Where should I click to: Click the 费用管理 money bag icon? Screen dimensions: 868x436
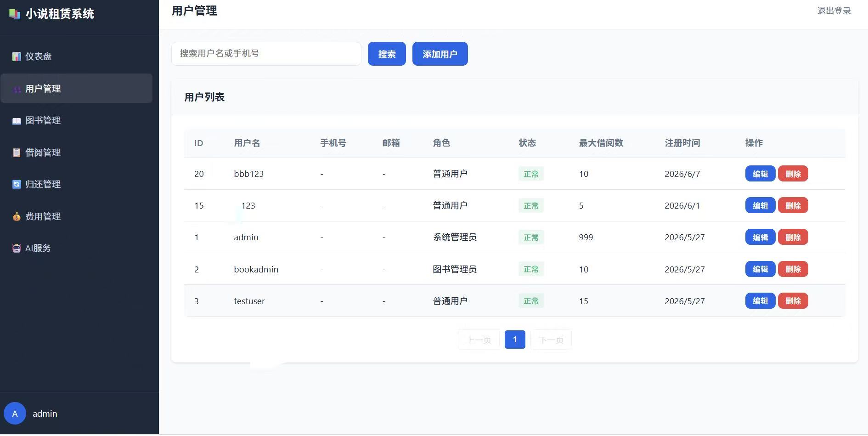(17, 216)
